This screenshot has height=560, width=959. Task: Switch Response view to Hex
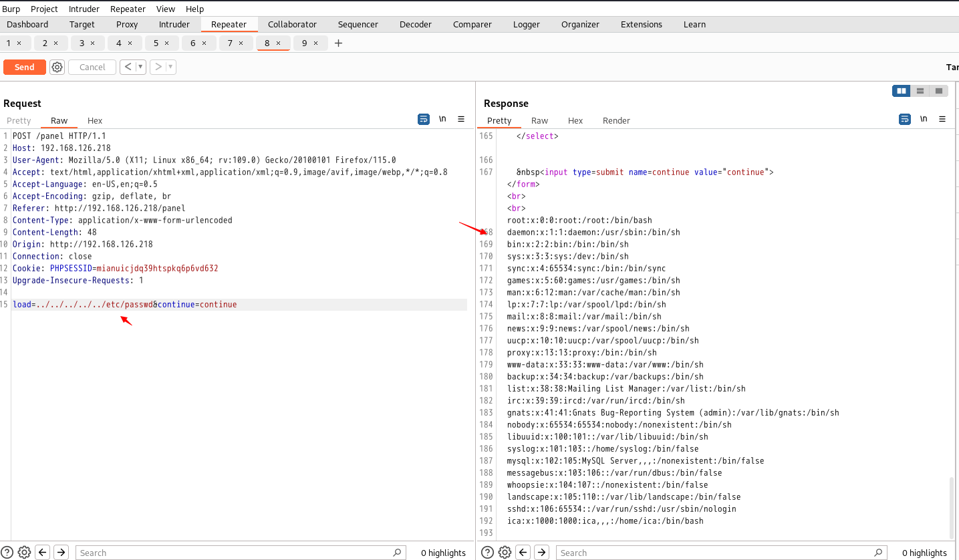click(x=575, y=120)
